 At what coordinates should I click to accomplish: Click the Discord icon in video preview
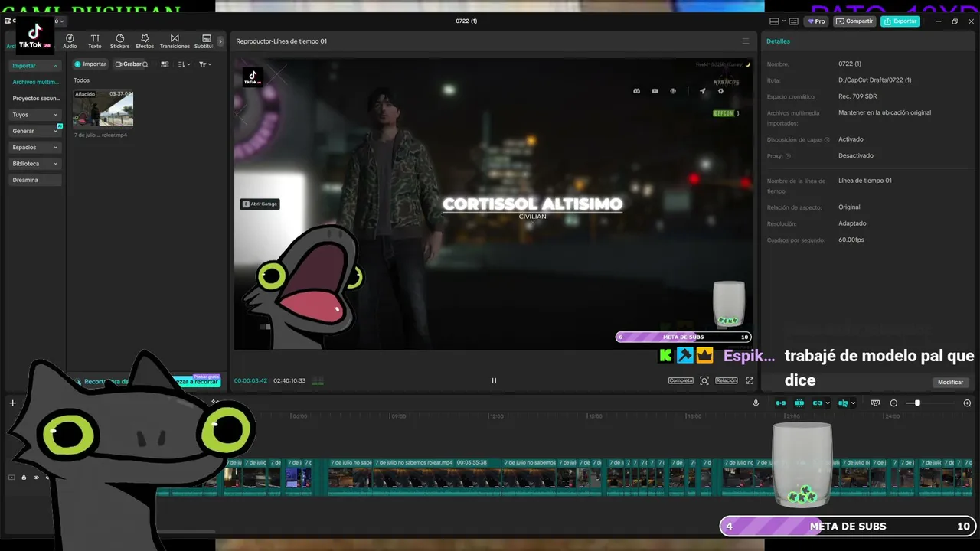[636, 91]
